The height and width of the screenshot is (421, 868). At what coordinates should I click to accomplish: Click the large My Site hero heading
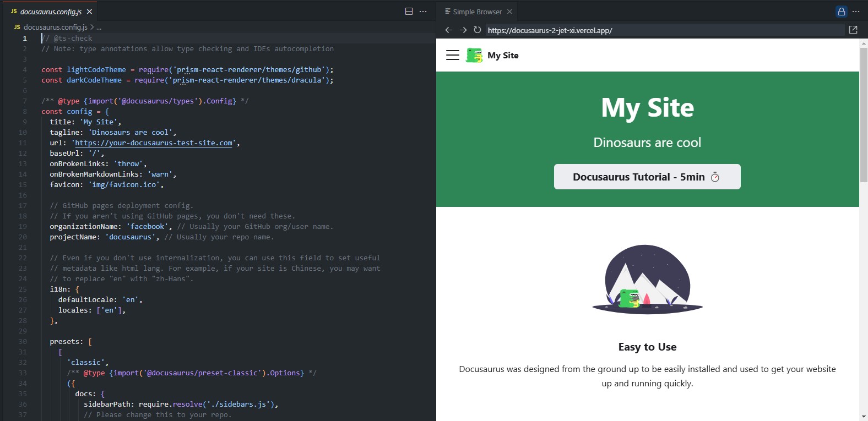point(647,107)
